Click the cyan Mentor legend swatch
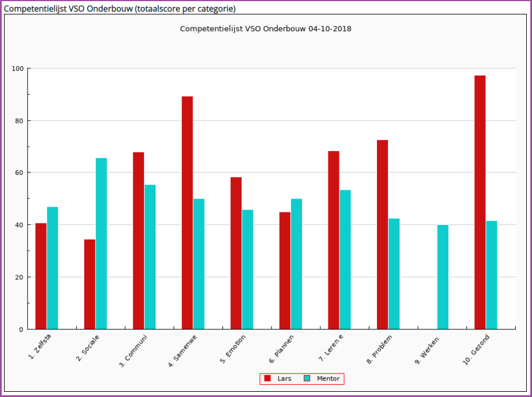Image resolution: width=532 pixels, height=397 pixels. coord(307,379)
